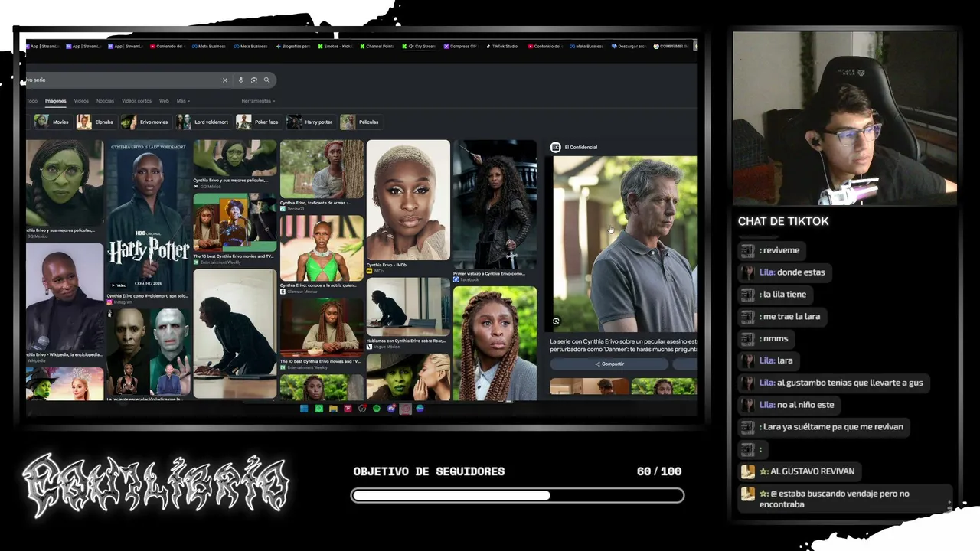Screen dimensions: 980x551
Task: Click the magnifying glass search icon
Action: 266,80
